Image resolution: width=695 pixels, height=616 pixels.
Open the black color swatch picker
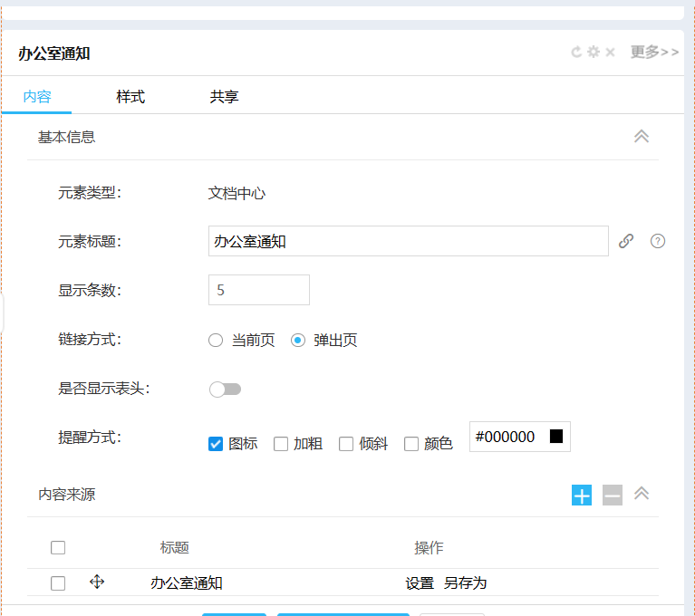click(556, 437)
